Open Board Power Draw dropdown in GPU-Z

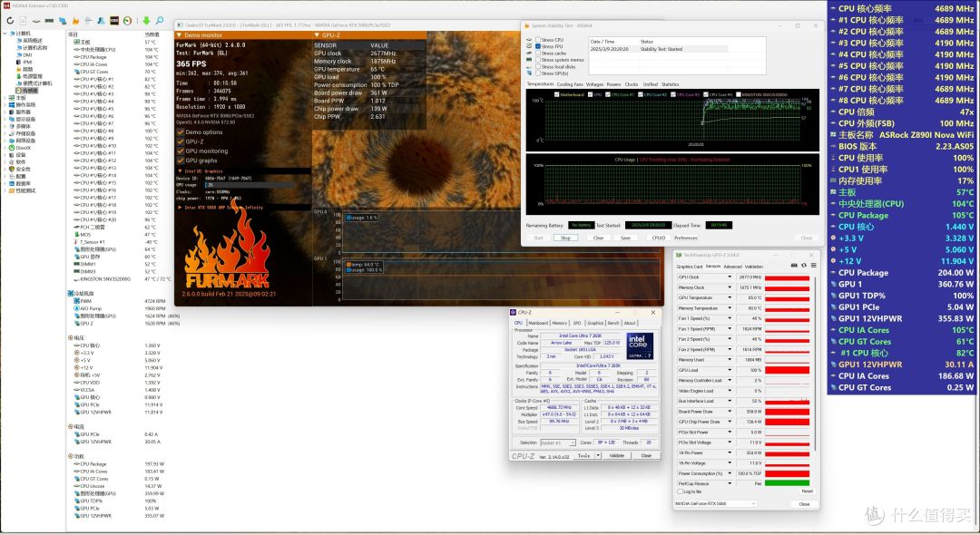point(729,412)
